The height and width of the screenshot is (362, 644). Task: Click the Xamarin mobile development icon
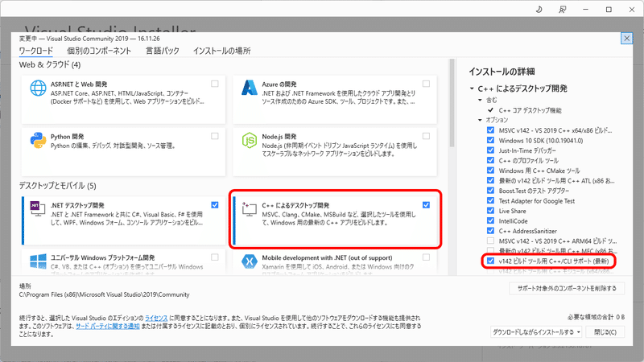tap(250, 261)
